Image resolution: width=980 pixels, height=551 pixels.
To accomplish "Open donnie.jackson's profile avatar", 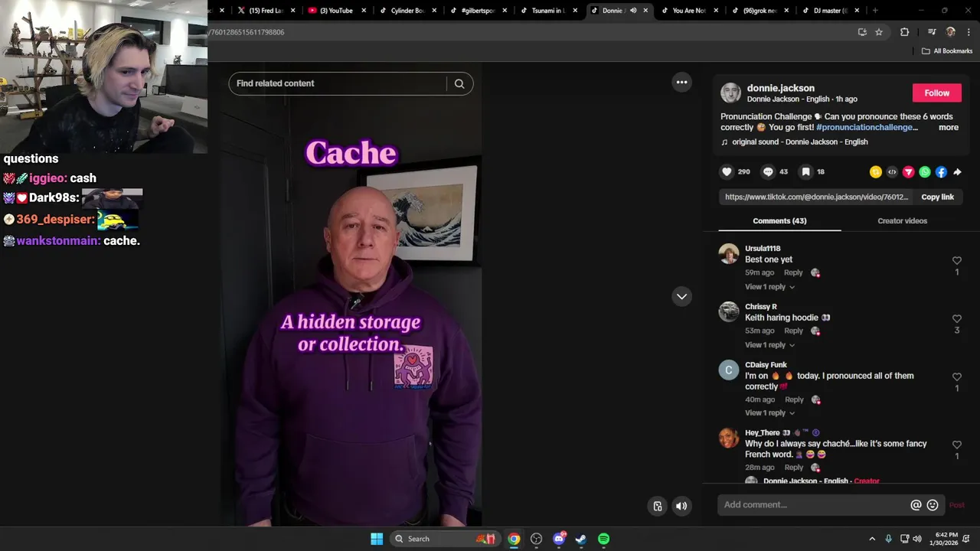I will pos(730,93).
